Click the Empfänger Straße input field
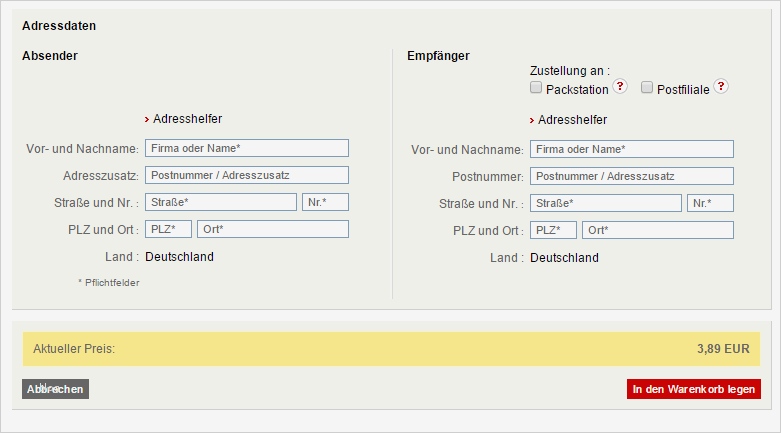 pyautogui.click(x=606, y=203)
